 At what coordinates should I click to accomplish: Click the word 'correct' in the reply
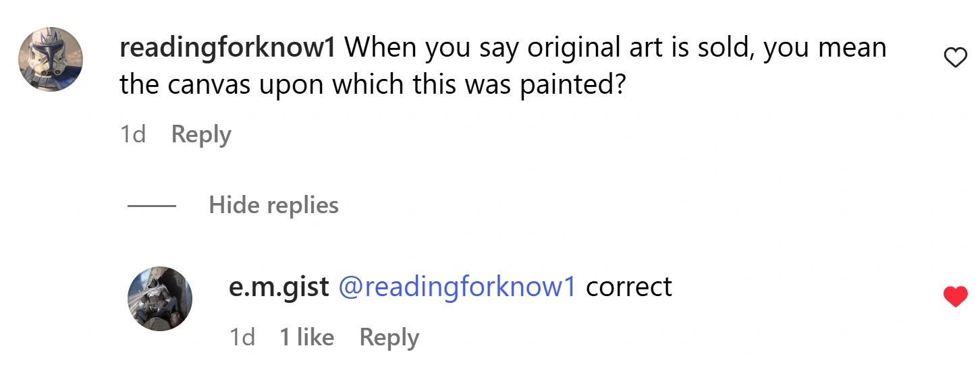(628, 287)
